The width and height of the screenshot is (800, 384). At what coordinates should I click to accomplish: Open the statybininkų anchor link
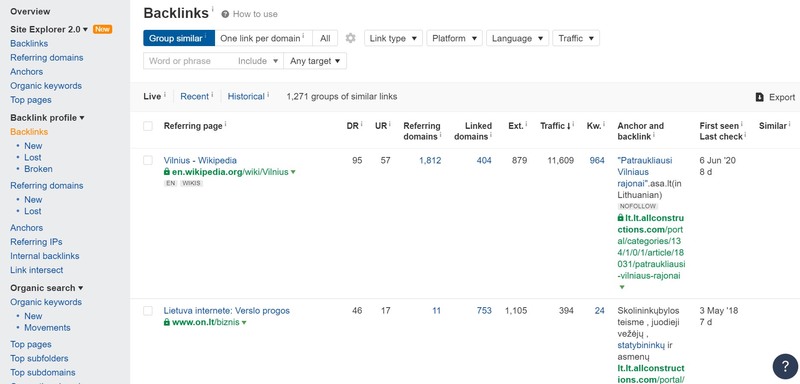(x=641, y=345)
